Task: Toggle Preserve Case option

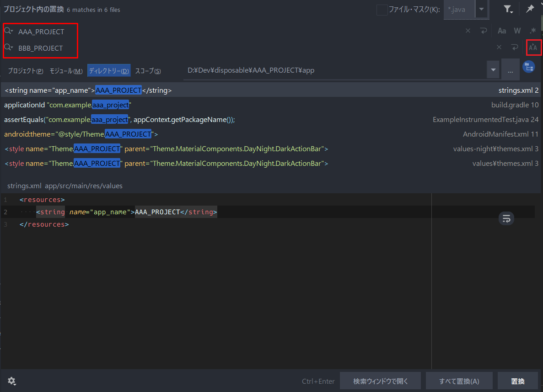Action: tap(533, 48)
